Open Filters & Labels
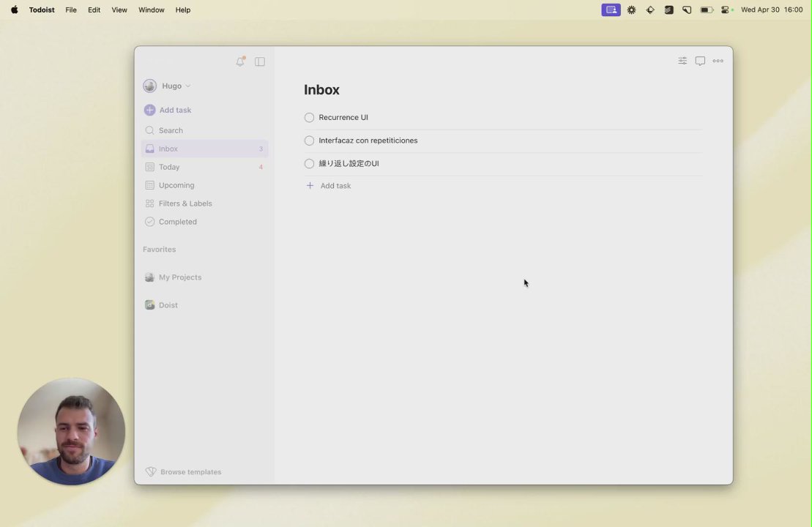The width and height of the screenshot is (812, 527). tap(204, 203)
